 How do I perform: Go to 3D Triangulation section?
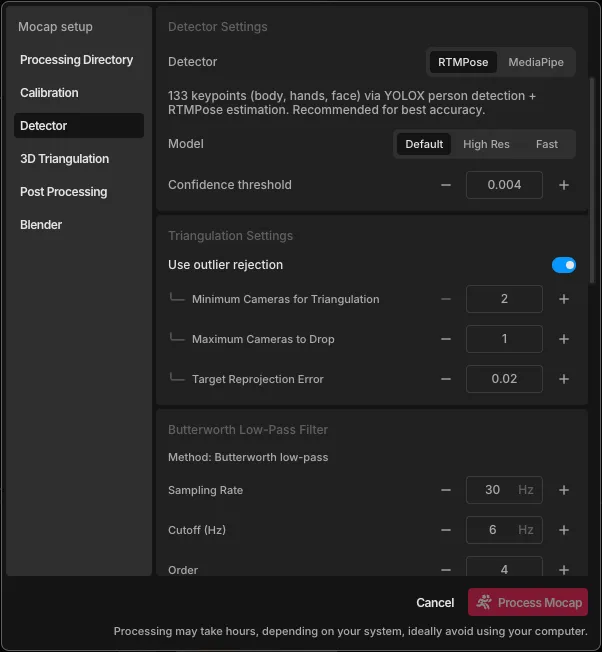coord(79,159)
